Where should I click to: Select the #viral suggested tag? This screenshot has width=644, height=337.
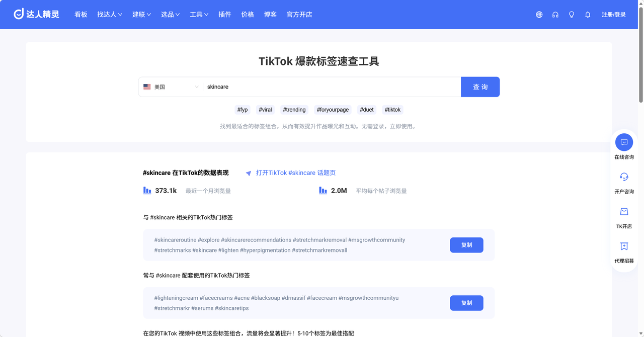(265, 110)
